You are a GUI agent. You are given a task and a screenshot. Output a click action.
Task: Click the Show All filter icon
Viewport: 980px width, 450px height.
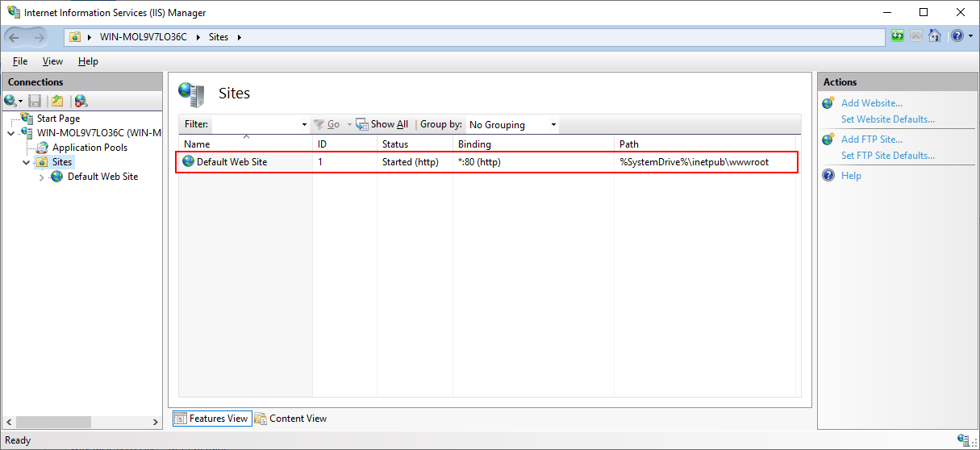[x=362, y=124]
